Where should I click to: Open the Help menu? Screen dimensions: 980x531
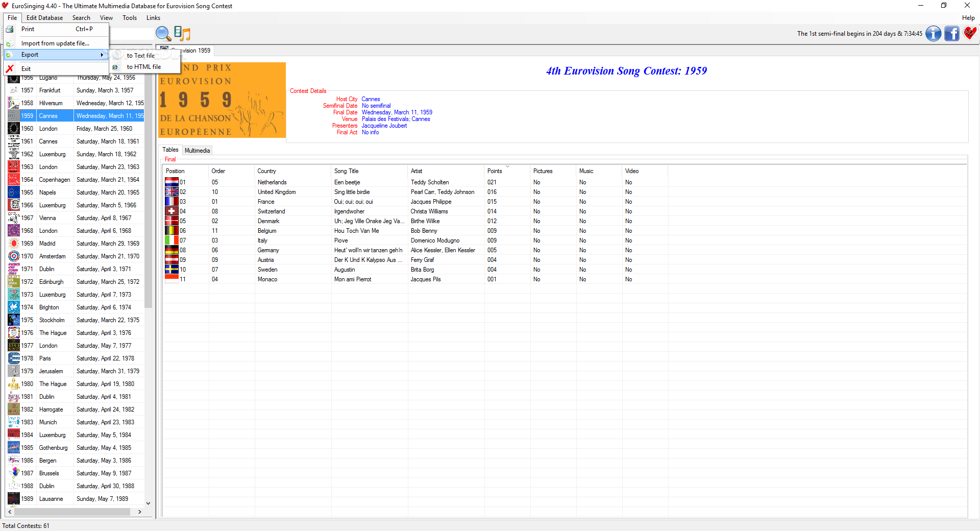(x=968, y=18)
